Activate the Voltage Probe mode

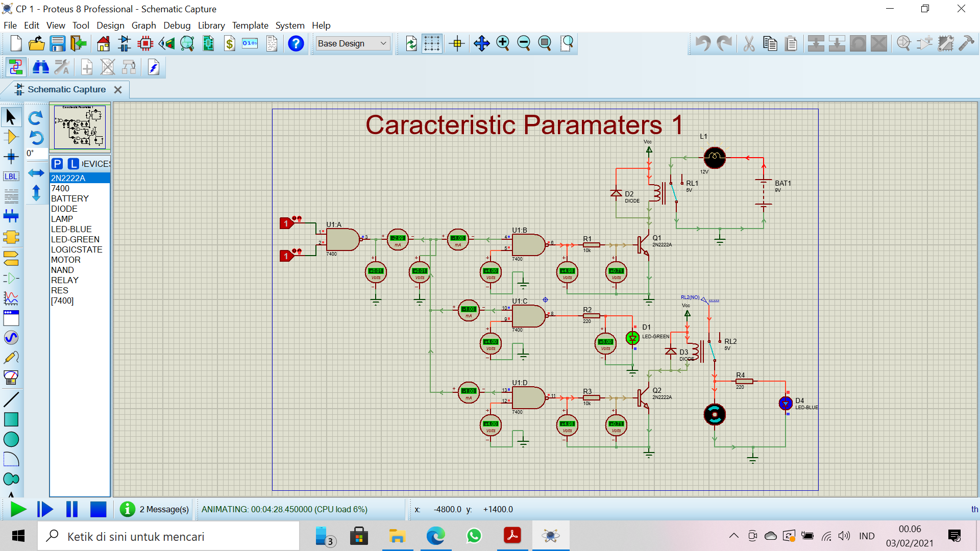pyautogui.click(x=11, y=357)
